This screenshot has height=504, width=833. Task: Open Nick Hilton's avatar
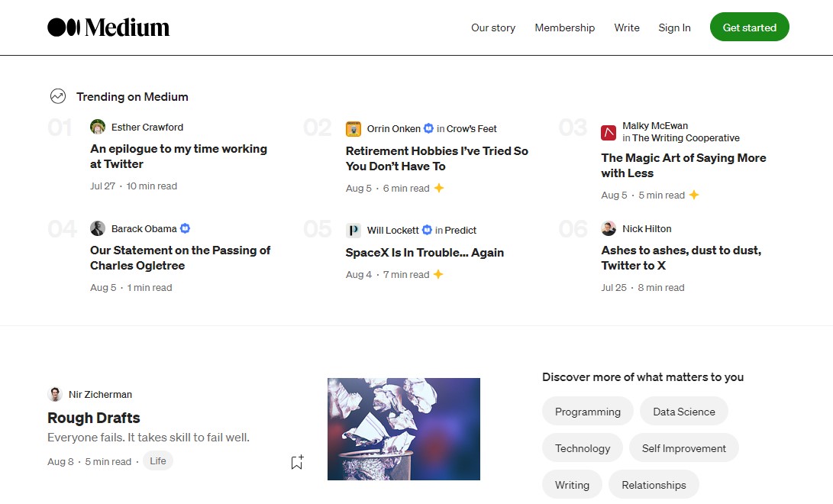609,228
